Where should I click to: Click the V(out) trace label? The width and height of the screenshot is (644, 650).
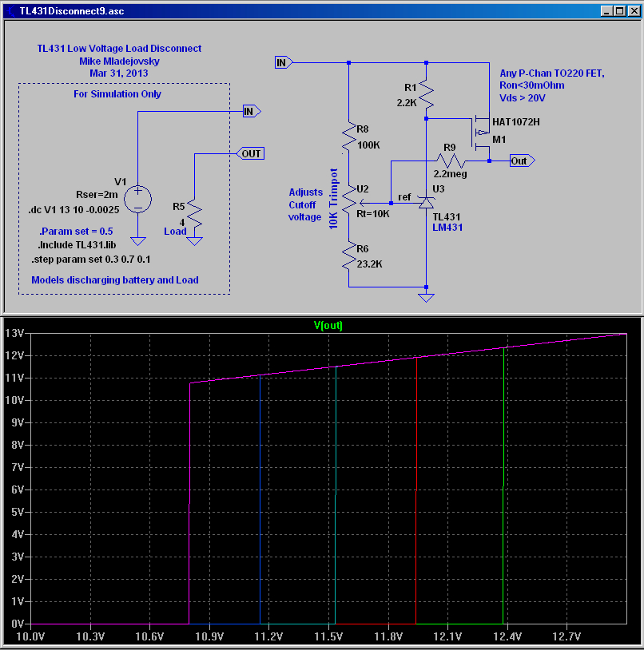pyautogui.click(x=328, y=326)
